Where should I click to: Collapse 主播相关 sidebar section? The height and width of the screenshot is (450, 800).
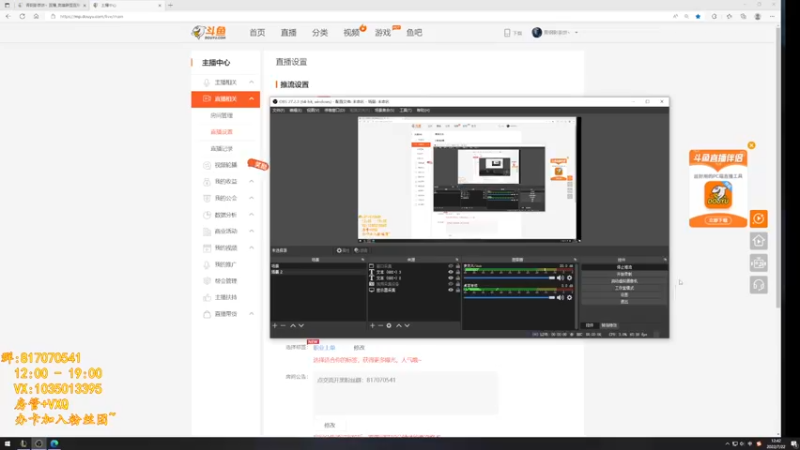(x=252, y=82)
